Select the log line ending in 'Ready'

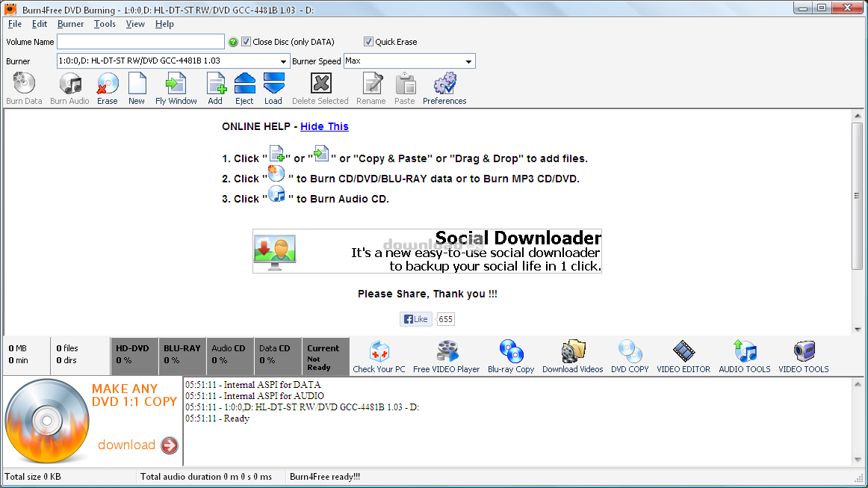point(217,418)
